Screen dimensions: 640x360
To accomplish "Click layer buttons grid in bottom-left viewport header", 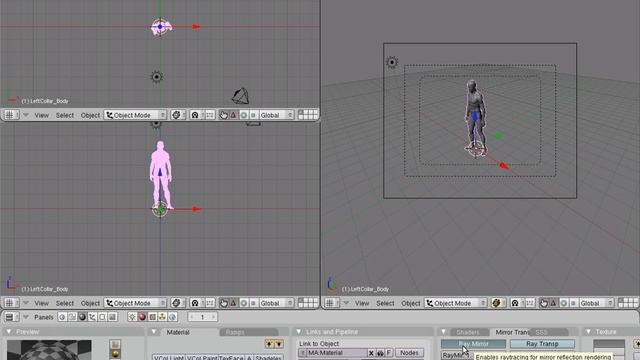I will (308, 303).
